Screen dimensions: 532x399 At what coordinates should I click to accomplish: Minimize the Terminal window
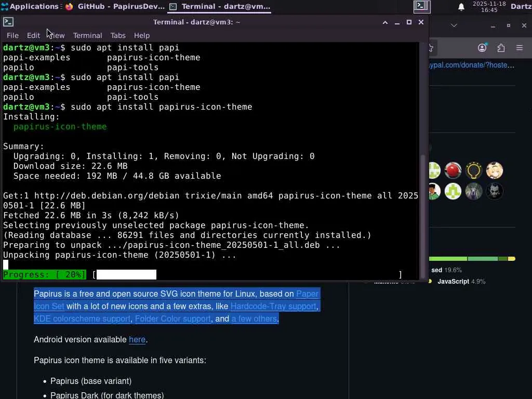pos(397,22)
